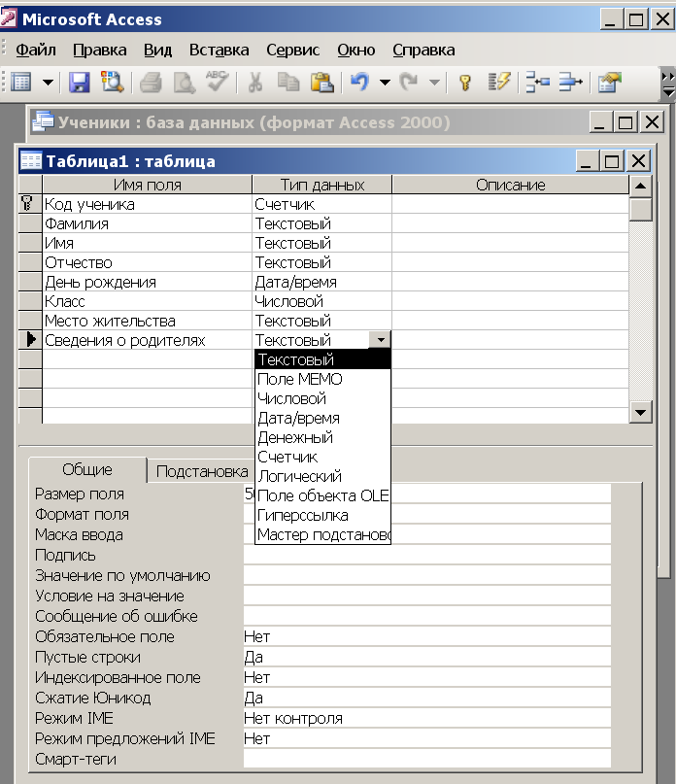Viewport: 676px width, 784px height.
Task: Click Числовой data type of Класс
Action: (x=322, y=301)
